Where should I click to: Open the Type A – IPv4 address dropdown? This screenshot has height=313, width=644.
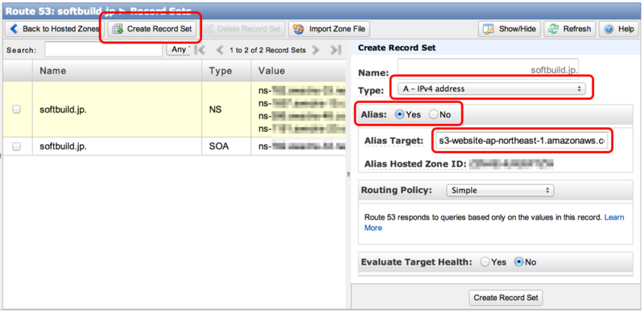pyautogui.click(x=491, y=89)
